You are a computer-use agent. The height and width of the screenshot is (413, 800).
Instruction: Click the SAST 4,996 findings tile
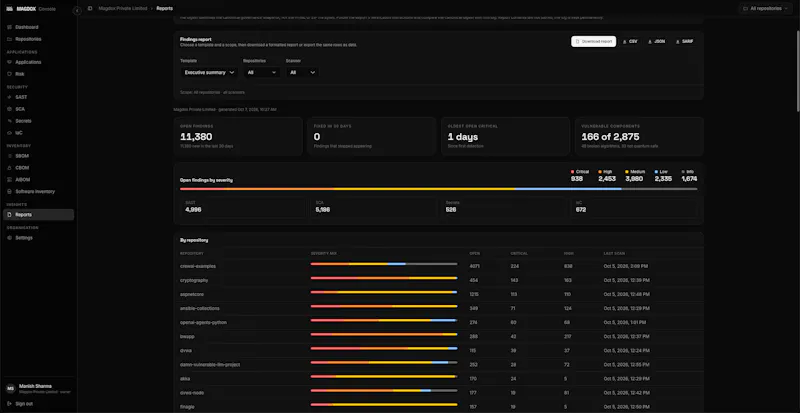pos(245,207)
